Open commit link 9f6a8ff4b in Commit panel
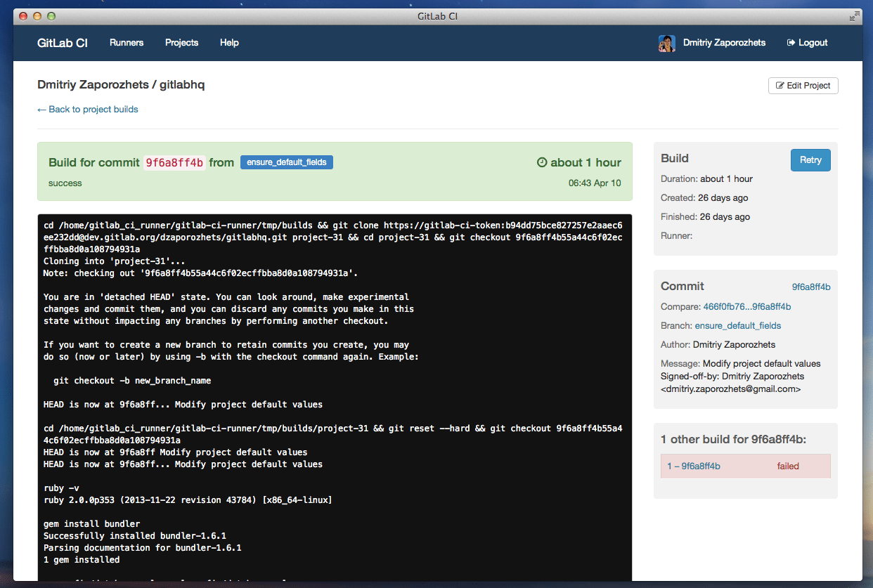Image resolution: width=873 pixels, height=588 pixels. tap(811, 287)
